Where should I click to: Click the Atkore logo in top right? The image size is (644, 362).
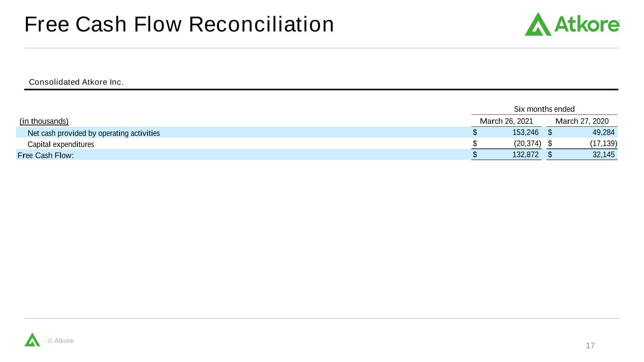pyautogui.click(x=572, y=24)
